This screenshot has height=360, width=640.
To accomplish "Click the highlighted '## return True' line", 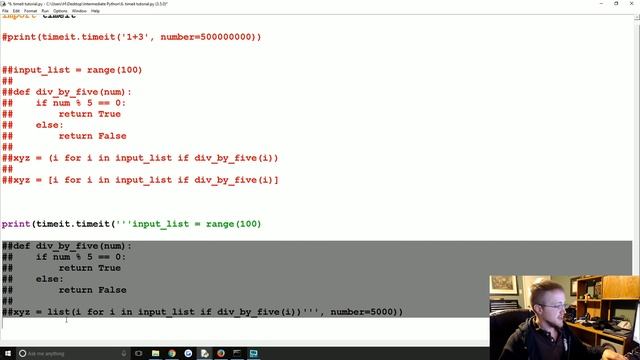I will 61,268.
